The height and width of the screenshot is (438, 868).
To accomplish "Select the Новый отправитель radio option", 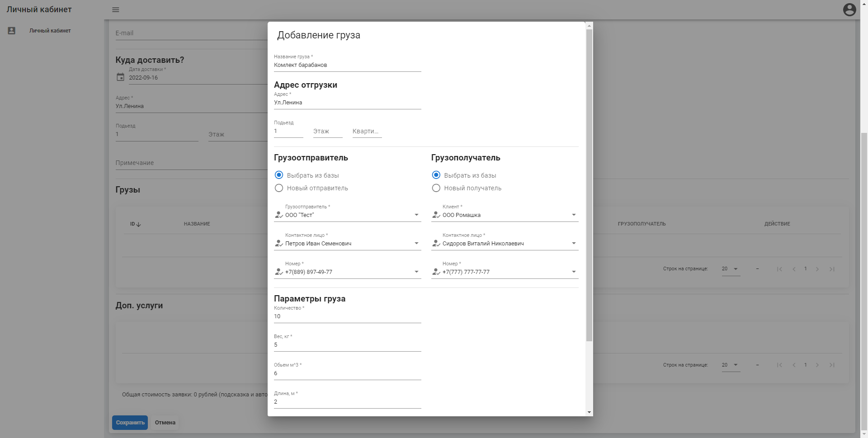I will click(x=279, y=188).
